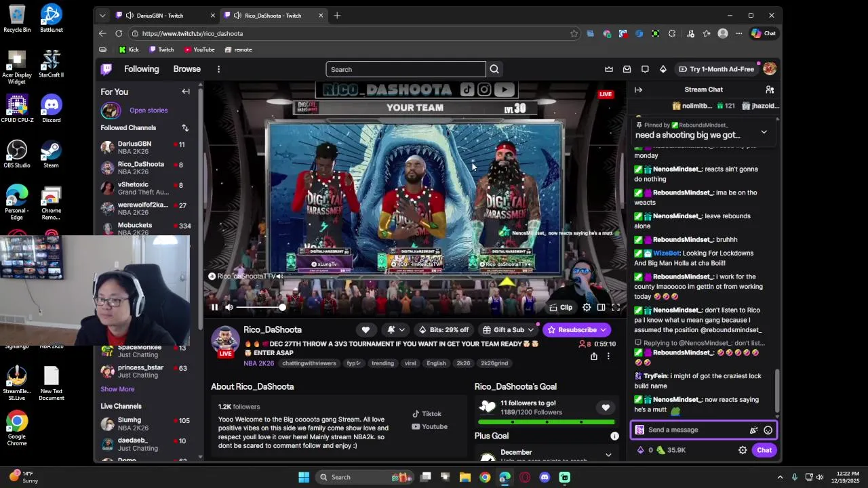Open chat community users icon
The width and height of the screenshot is (868, 488).
(770, 89)
